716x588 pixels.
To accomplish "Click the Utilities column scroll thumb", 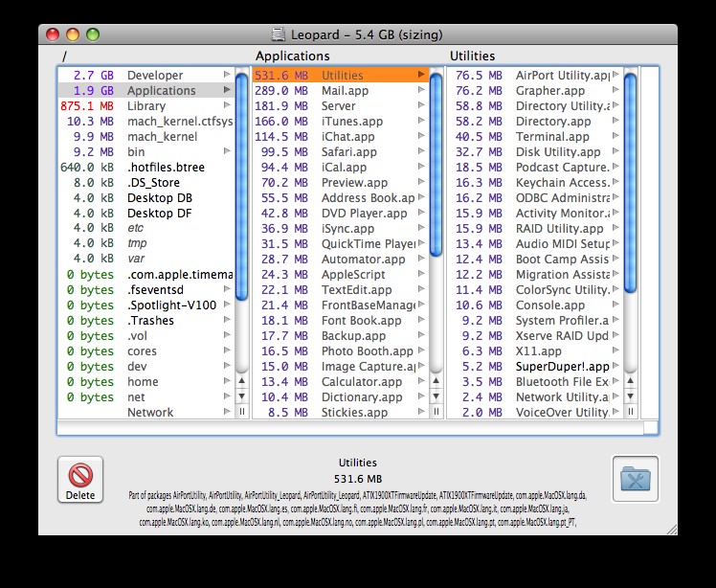I will pos(630,183).
